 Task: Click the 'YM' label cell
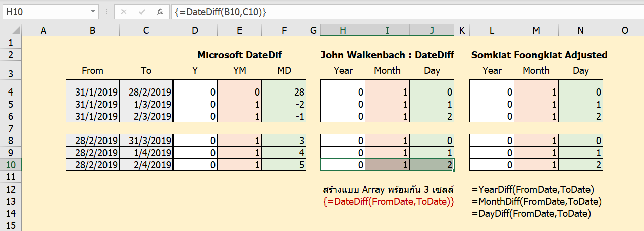click(239, 70)
